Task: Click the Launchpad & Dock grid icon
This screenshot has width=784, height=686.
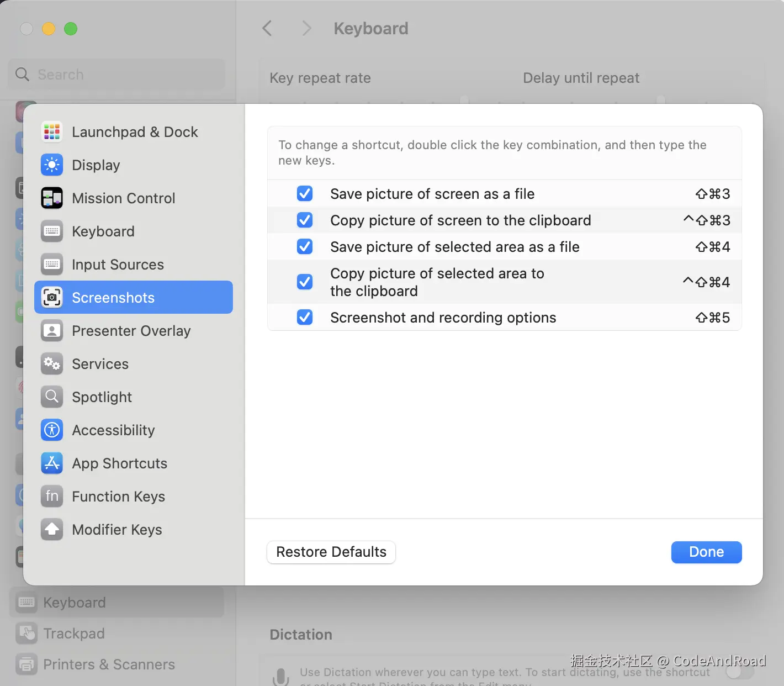Action: pyautogui.click(x=52, y=132)
